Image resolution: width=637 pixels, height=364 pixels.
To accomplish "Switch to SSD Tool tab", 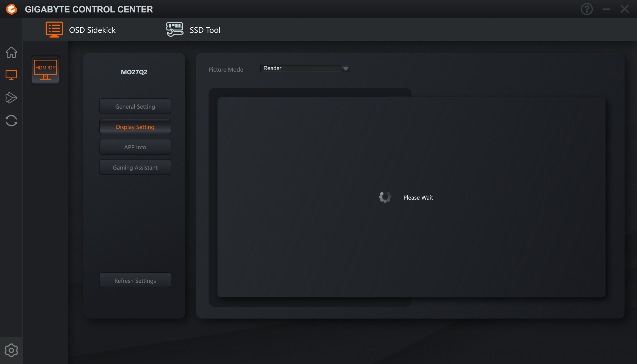I will point(205,30).
